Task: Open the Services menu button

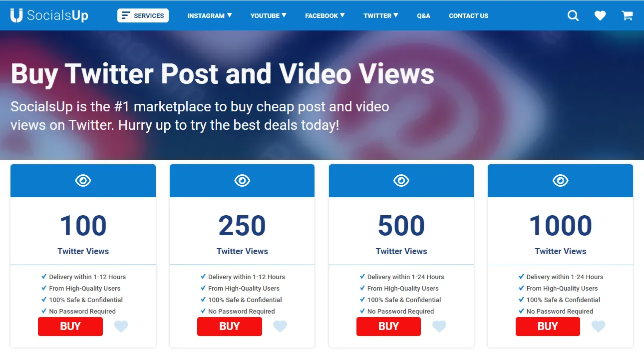Action: tap(143, 15)
